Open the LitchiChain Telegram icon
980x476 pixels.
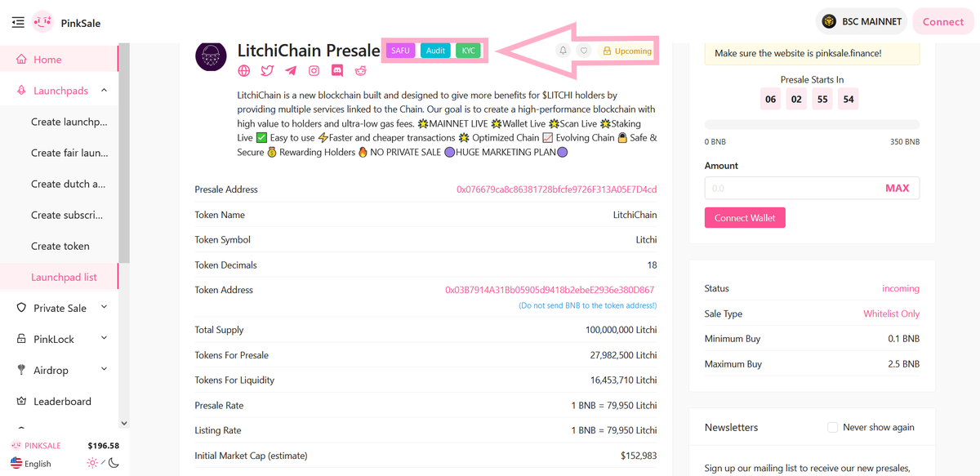[291, 72]
